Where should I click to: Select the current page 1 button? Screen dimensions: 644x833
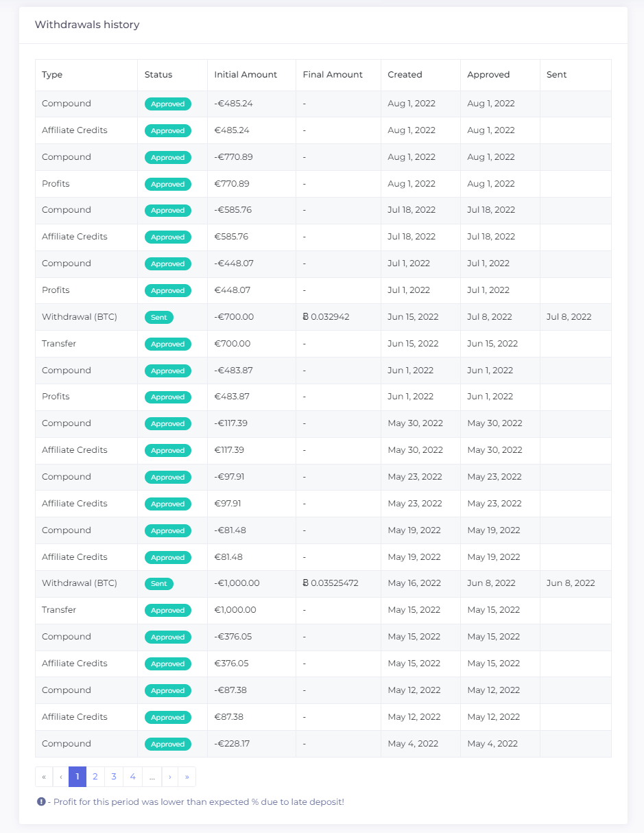pos(77,776)
